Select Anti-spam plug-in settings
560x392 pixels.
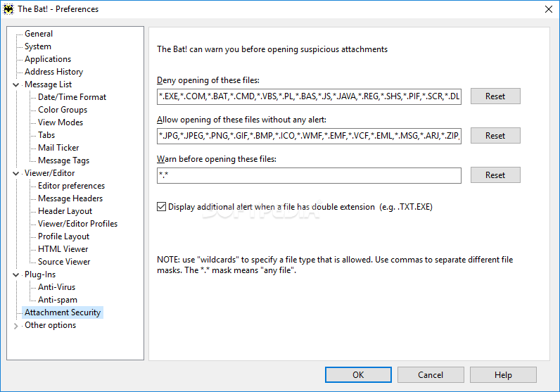pos(58,300)
